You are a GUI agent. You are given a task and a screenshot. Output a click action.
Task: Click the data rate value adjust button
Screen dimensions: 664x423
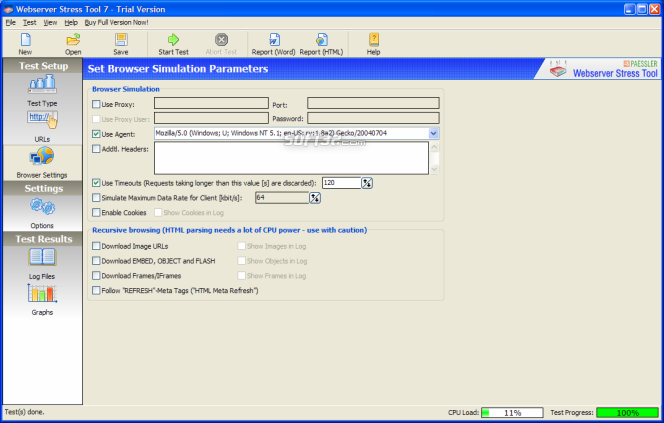click(x=315, y=198)
